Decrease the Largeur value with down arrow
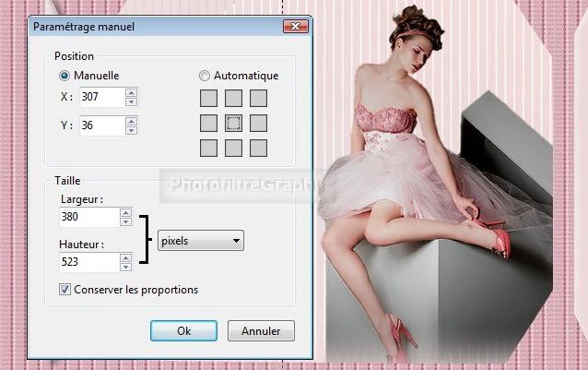This screenshot has width=588, height=370. 126,221
